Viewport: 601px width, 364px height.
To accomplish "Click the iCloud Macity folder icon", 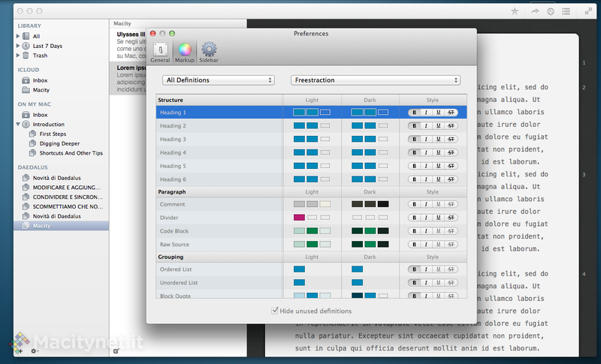I will [26, 90].
